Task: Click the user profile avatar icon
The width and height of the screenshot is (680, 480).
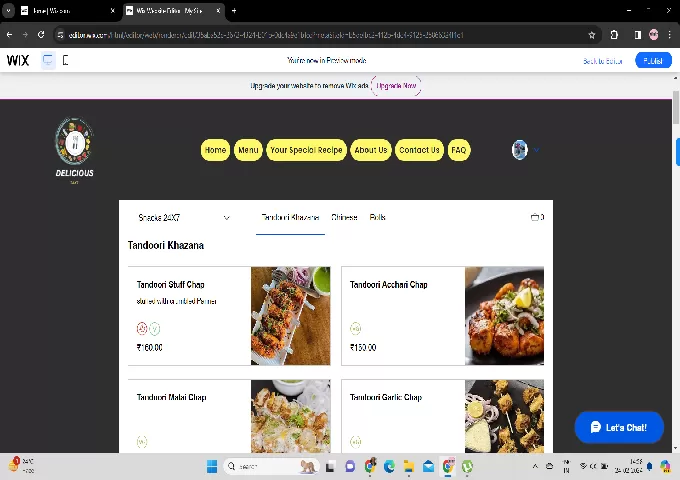Action: 519,150
